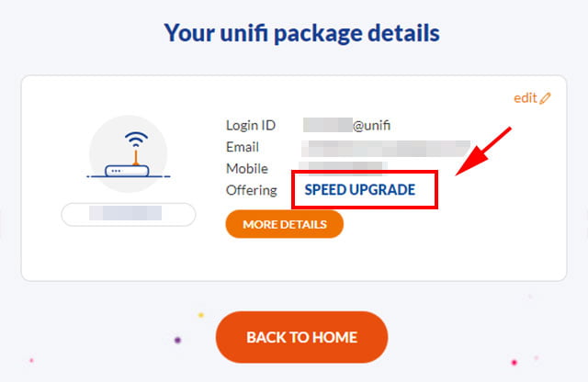Click the purple confetti dot near BACK TO HOME
The image size is (588, 382).
tap(177, 340)
